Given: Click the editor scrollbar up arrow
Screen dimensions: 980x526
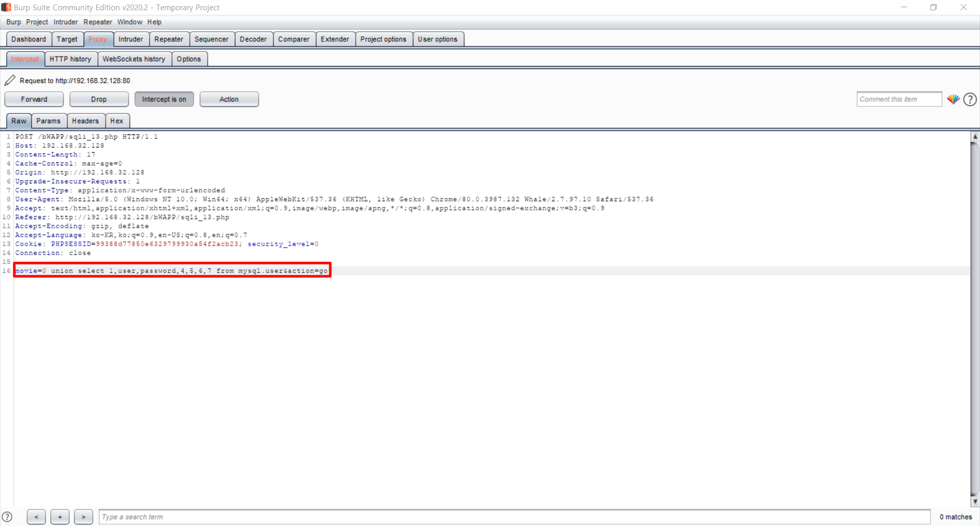Looking at the screenshot, I should coord(975,136).
